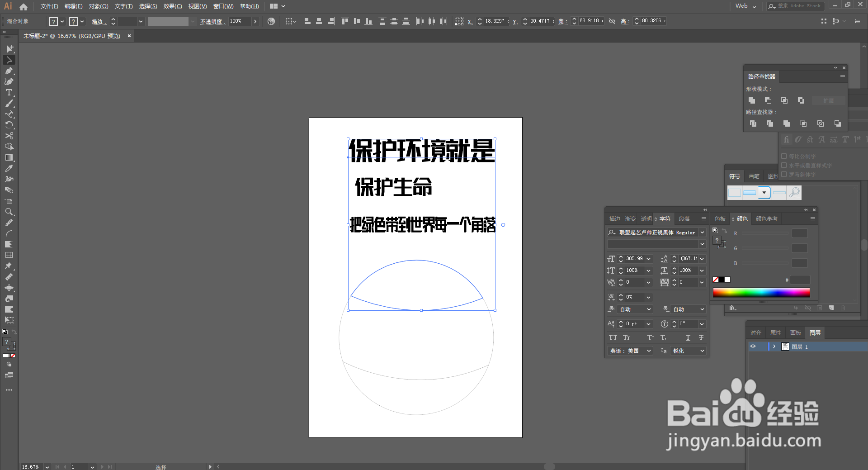Open the 对象(O) menu
This screenshot has height=470, width=868.
(x=99, y=6)
